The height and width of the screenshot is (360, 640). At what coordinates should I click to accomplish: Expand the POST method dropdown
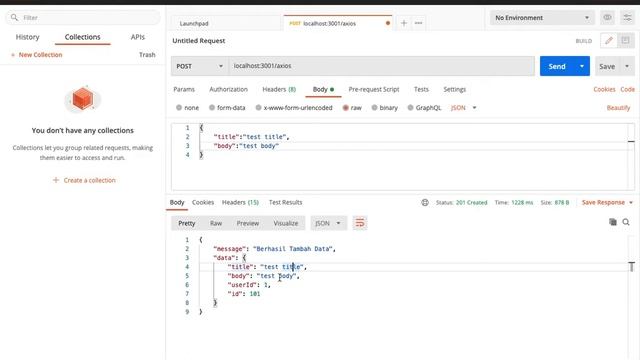pyautogui.click(x=199, y=66)
